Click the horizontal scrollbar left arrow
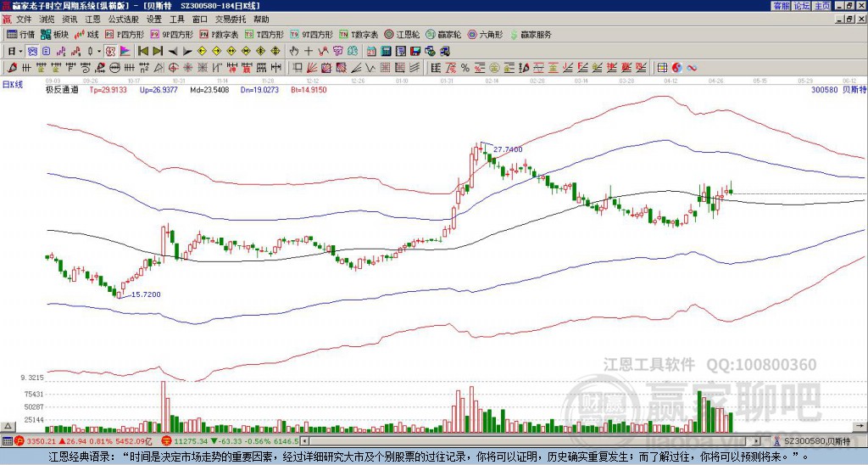The width and height of the screenshot is (868, 465). [x=303, y=441]
